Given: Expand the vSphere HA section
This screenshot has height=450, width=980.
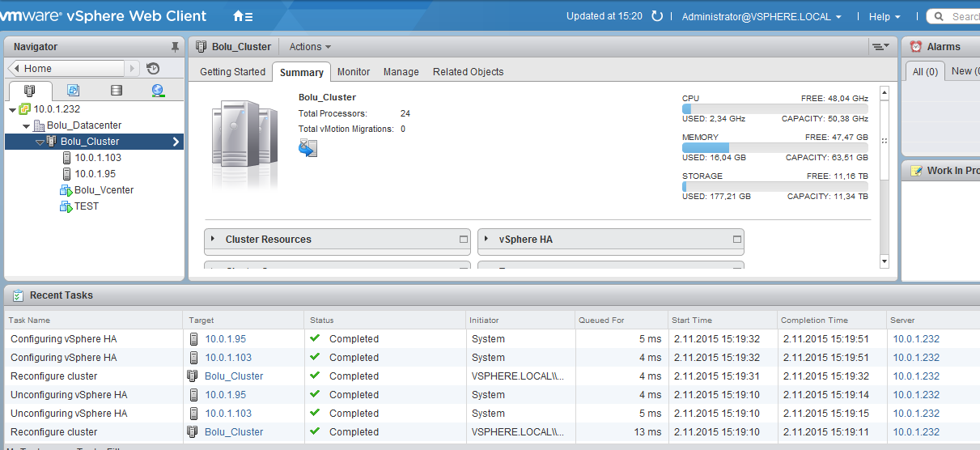Looking at the screenshot, I should pyautogui.click(x=486, y=240).
